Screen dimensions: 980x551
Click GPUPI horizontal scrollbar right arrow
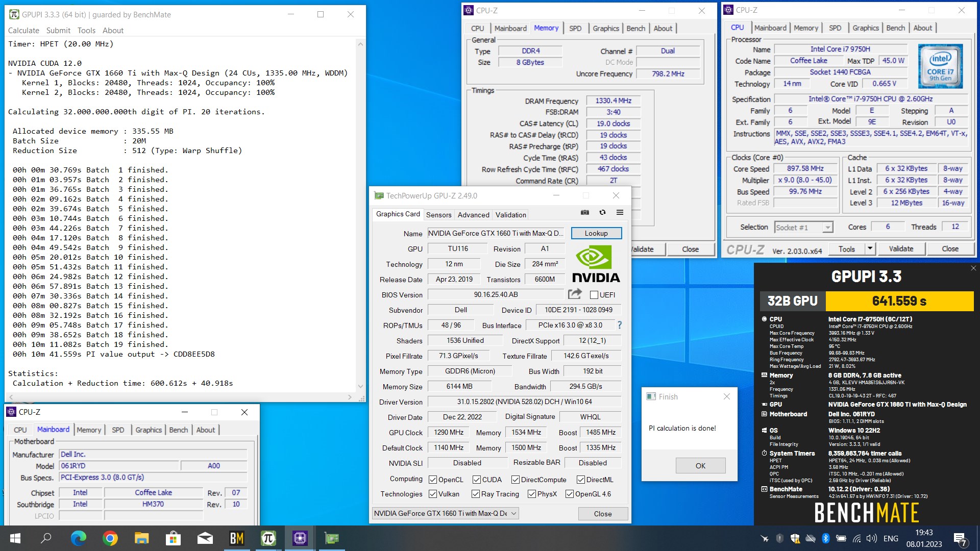[350, 396]
